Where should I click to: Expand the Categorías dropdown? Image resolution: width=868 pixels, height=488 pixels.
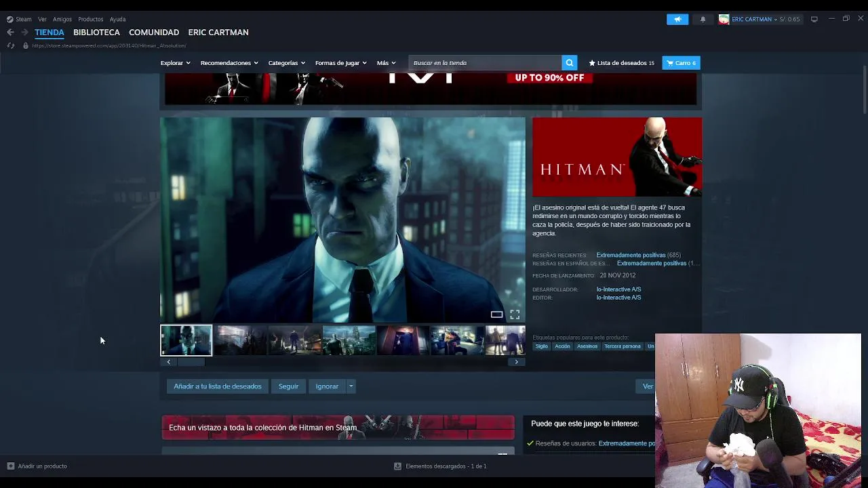[x=286, y=63]
